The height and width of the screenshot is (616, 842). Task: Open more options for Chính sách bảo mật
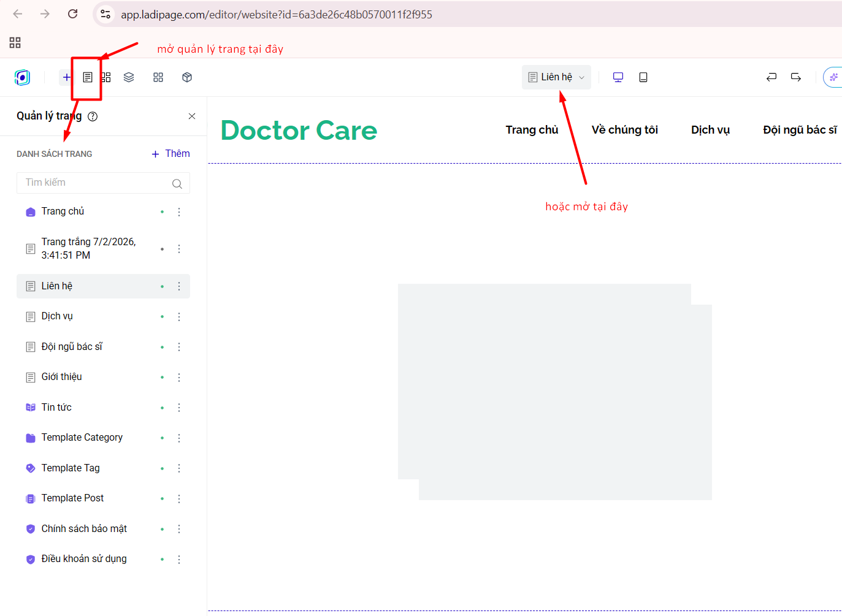coord(179,529)
